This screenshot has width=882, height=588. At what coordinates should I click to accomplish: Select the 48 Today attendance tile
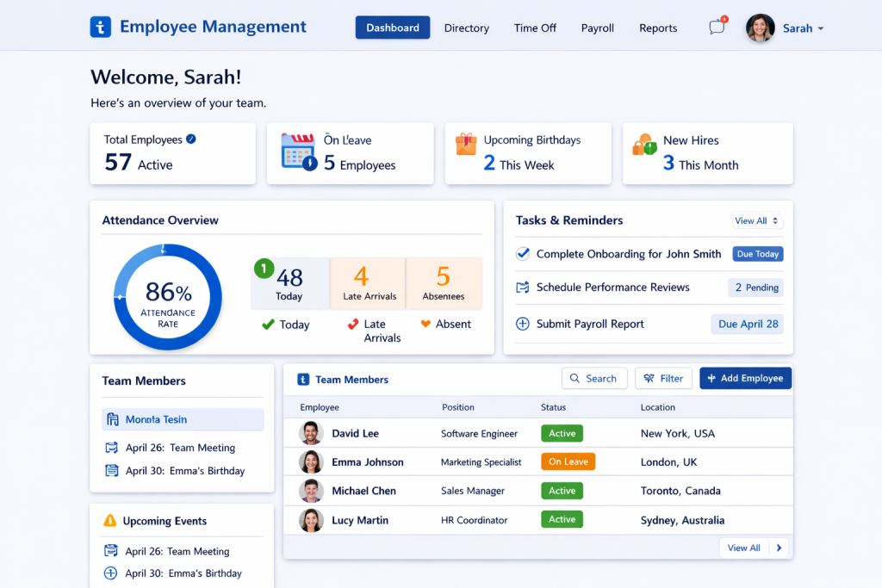[289, 284]
